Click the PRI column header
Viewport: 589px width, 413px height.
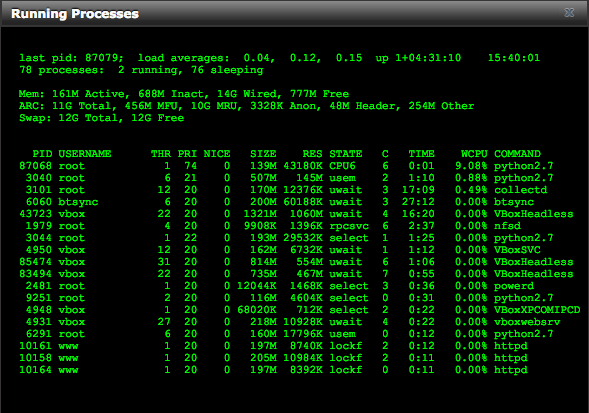click(187, 154)
